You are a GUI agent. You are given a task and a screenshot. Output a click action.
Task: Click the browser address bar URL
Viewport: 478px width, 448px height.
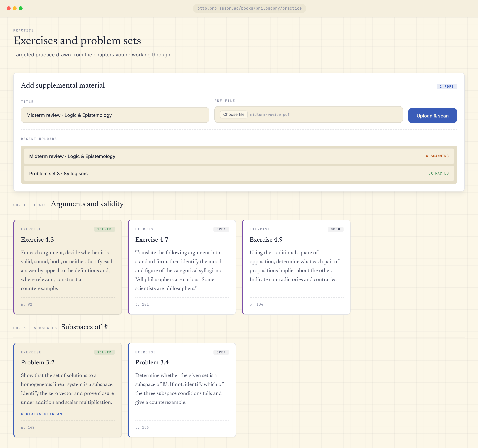click(249, 8)
